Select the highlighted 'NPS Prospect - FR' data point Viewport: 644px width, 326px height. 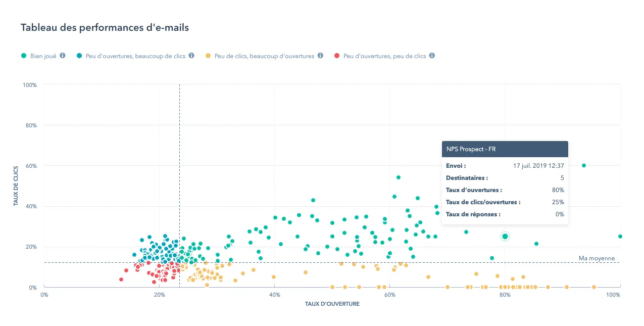click(505, 236)
